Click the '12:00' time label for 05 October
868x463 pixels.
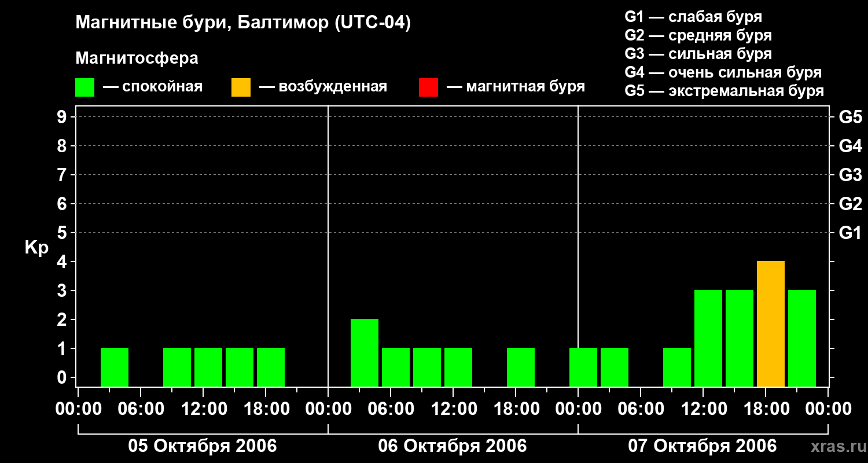click(203, 409)
